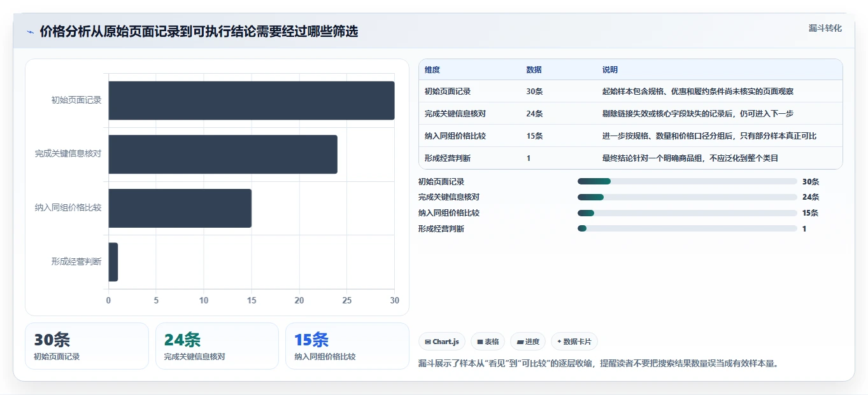Image resolution: width=868 pixels, height=395 pixels.
Task: Click the 纳入同组价格比较 y-axis label on the chart
Action: [68, 208]
